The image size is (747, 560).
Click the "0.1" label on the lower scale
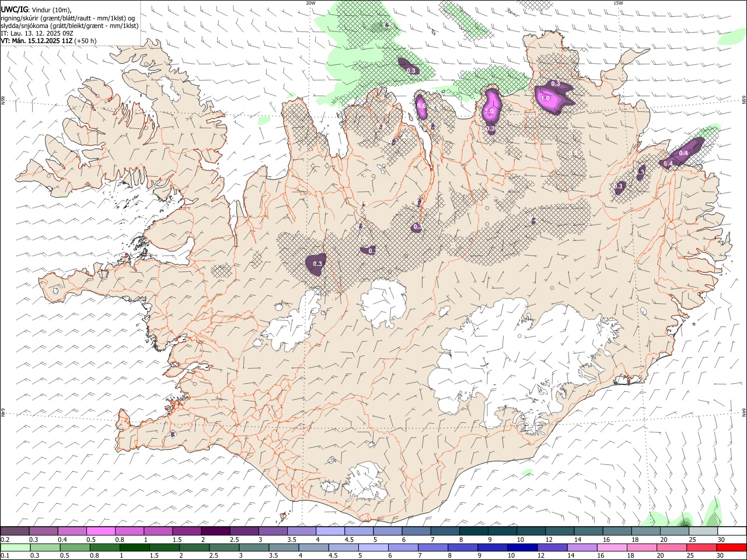[5, 555]
